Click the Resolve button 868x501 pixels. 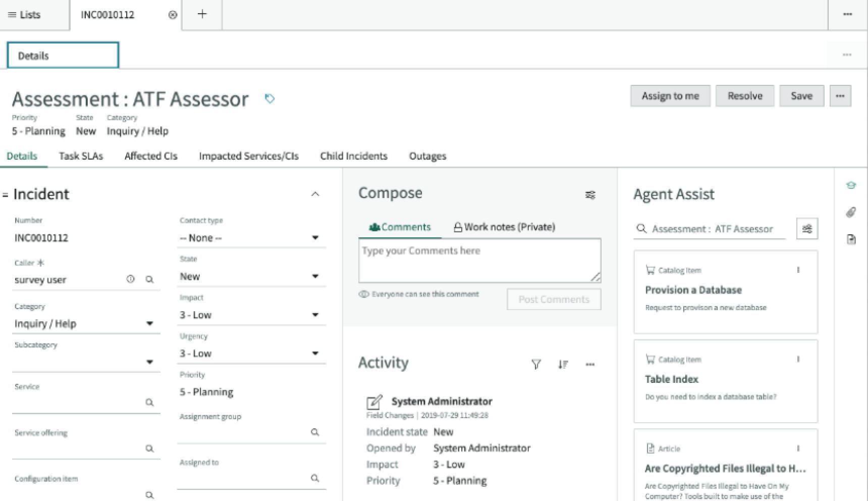(x=745, y=95)
